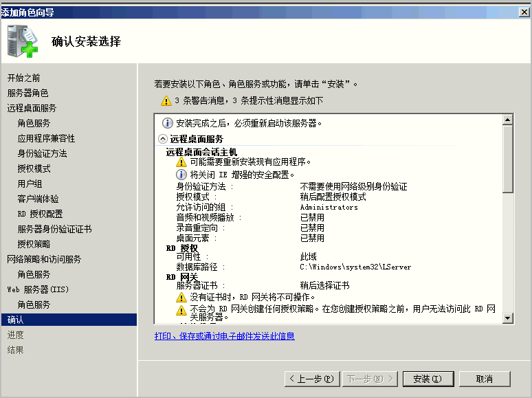Viewport: 532px width, 398px height.
Task: Click warning icon beside 可能需要重新安装现有应用程序
Action: click(x=181, y=162)
